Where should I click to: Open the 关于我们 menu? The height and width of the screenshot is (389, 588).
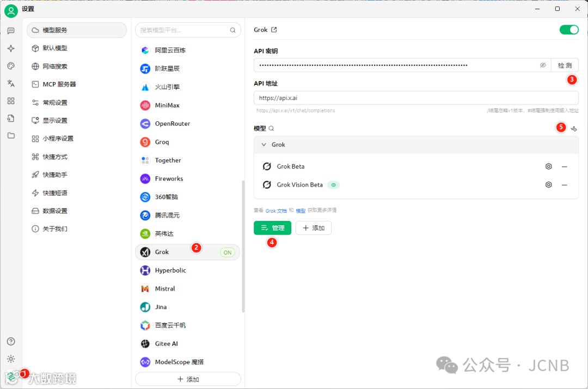tap(77, 229)
